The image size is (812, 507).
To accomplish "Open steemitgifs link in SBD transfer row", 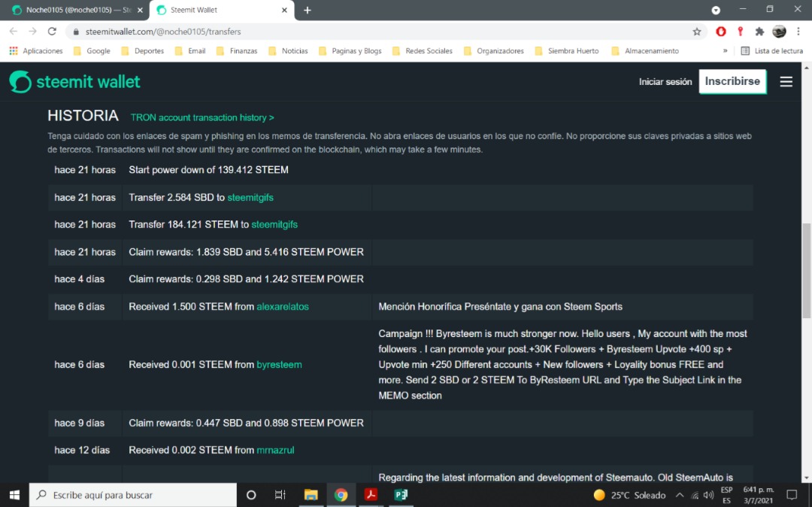I will click(250, 197).
